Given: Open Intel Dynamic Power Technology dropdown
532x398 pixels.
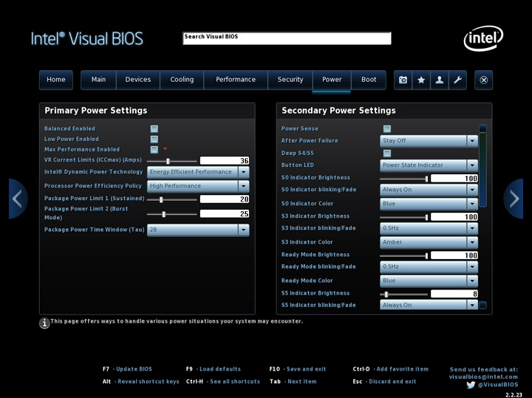Looking at the screenshot, I should tap(198, 172).
